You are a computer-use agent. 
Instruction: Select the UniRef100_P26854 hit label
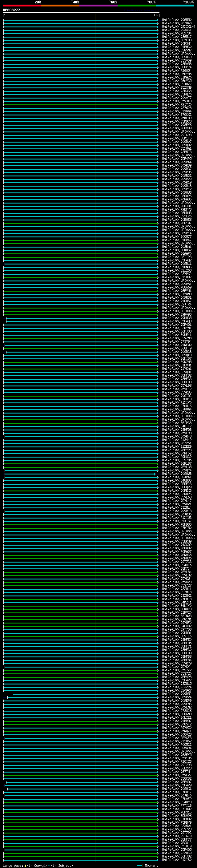coord(176,71)
